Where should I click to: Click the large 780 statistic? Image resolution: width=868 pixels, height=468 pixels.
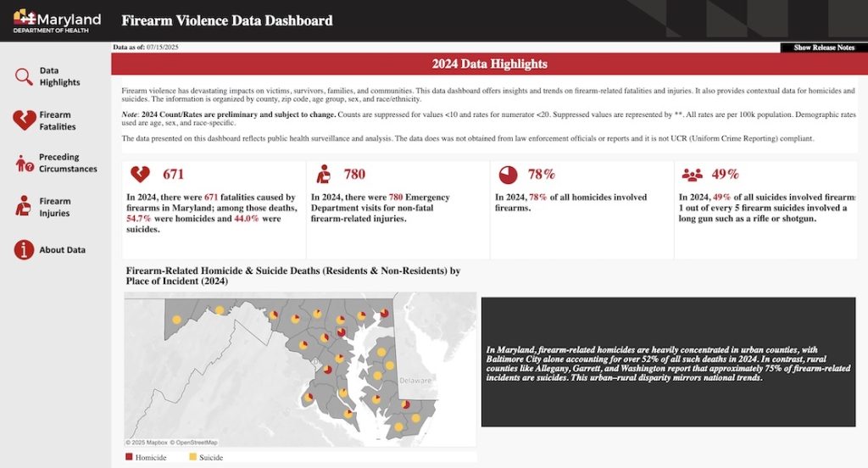pyautogui.click(x=354, y=175)
